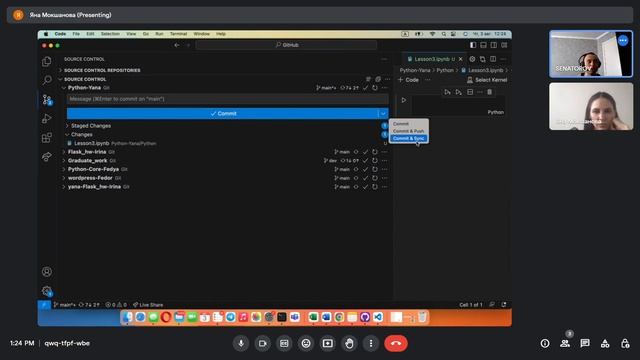Open the Manage gear in activity bar
The height and width of the screenshot is (360, 640).
pos(47,291)
